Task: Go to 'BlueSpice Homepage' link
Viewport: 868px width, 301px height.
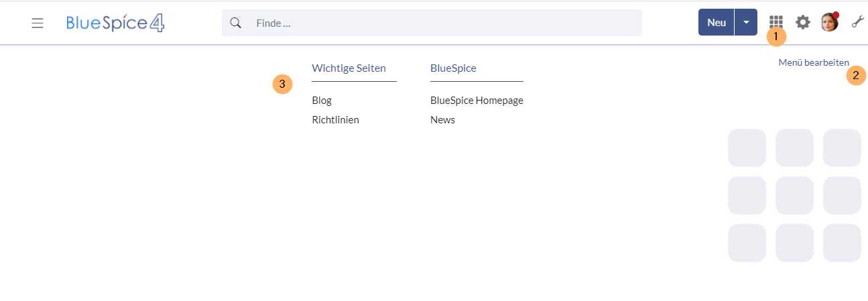Action: (x=477, y=101)
